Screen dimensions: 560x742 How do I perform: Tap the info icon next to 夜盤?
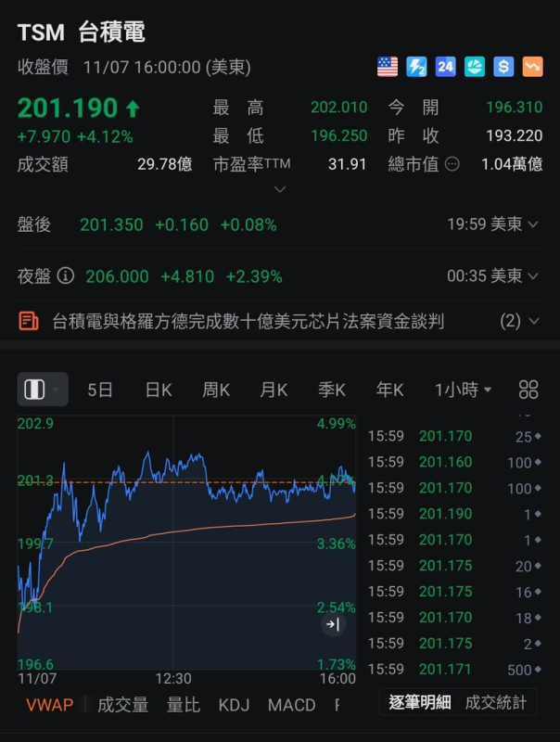[65, 275]
